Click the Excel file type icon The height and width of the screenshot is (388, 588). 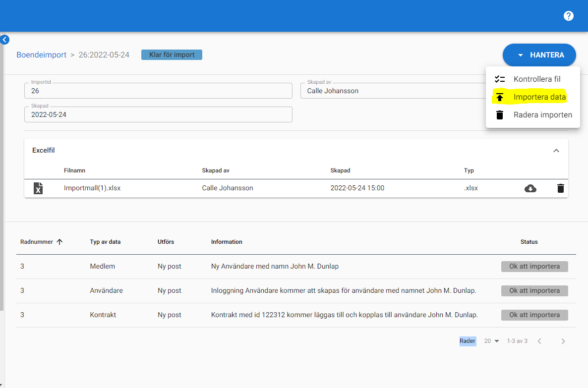tap(38, 188)
